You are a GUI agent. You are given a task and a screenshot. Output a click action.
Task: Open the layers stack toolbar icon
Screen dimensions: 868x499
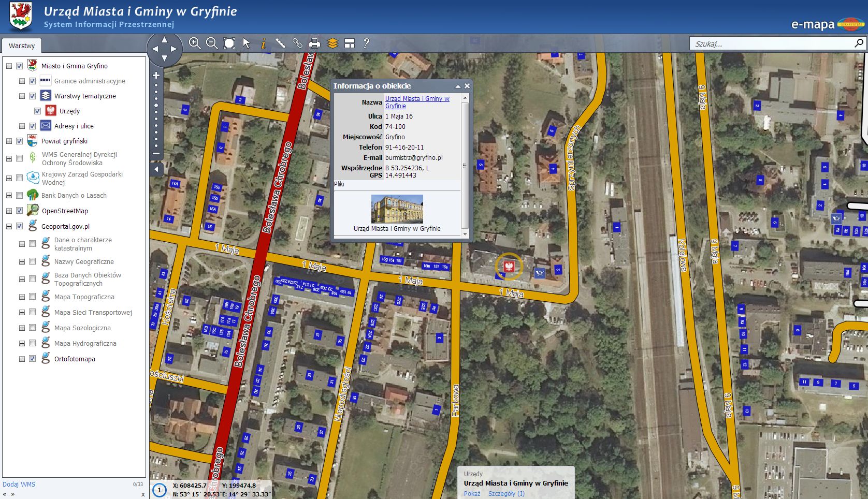click(332, 43)
